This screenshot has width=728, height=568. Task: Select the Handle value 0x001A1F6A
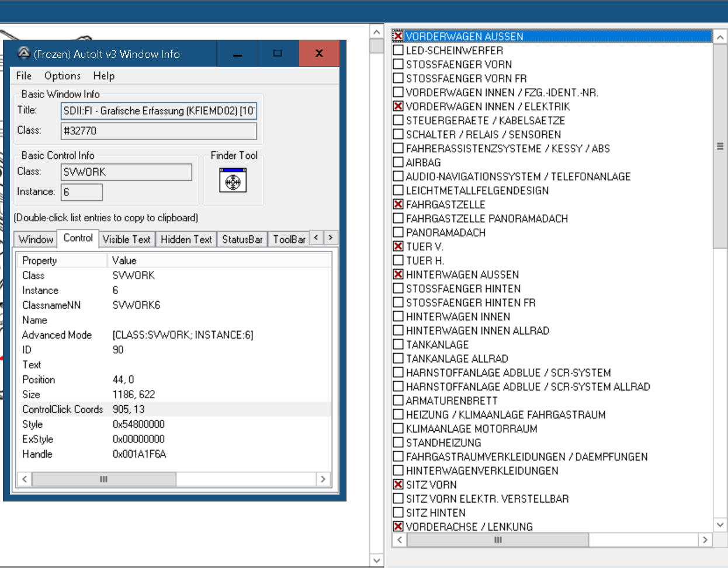click(139, 454)
